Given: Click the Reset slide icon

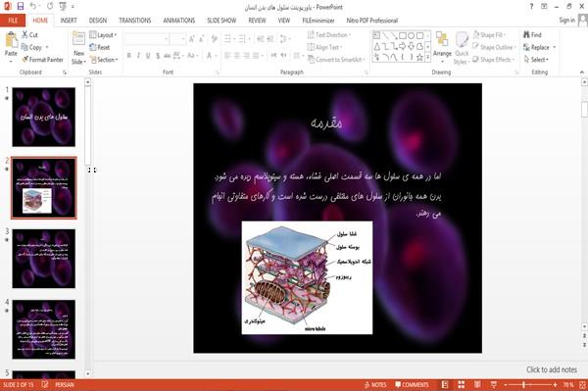Looking at the screenshot, I should point(93,47).
